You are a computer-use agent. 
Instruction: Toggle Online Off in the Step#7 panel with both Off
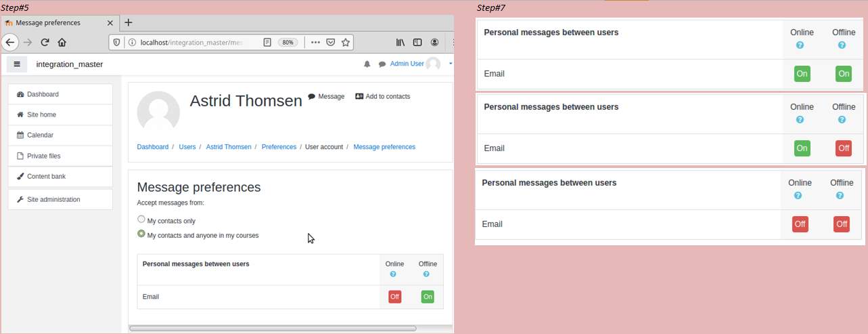800,224
